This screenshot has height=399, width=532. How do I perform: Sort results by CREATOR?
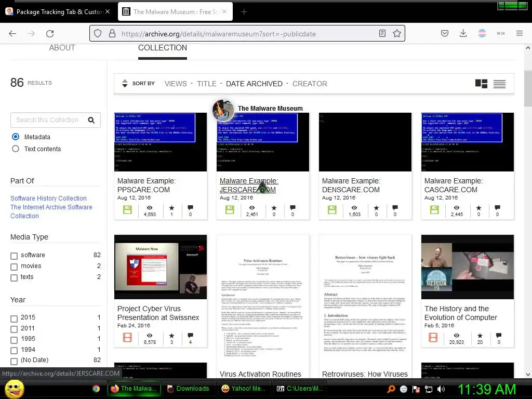(x=310, y=84)
